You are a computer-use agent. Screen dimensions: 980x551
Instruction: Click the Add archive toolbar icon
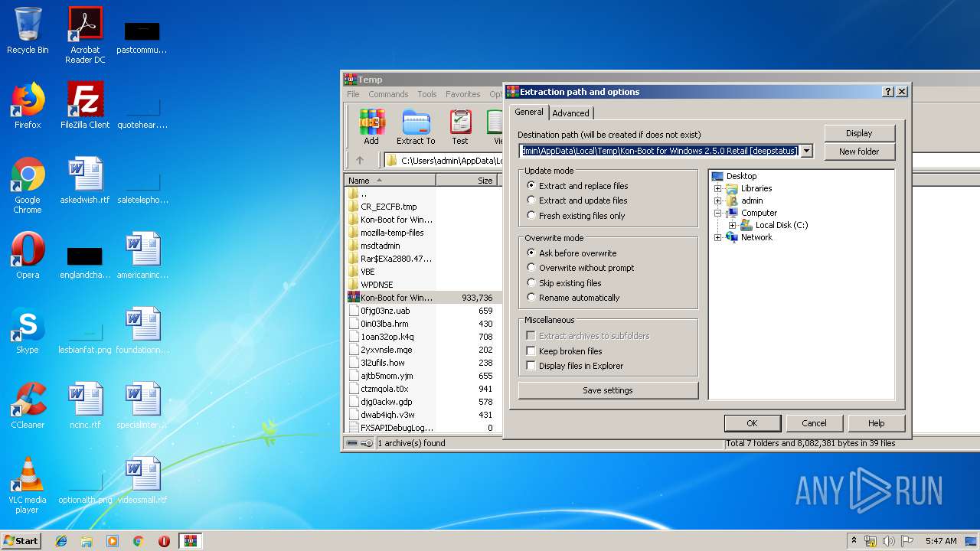(371, 126)
